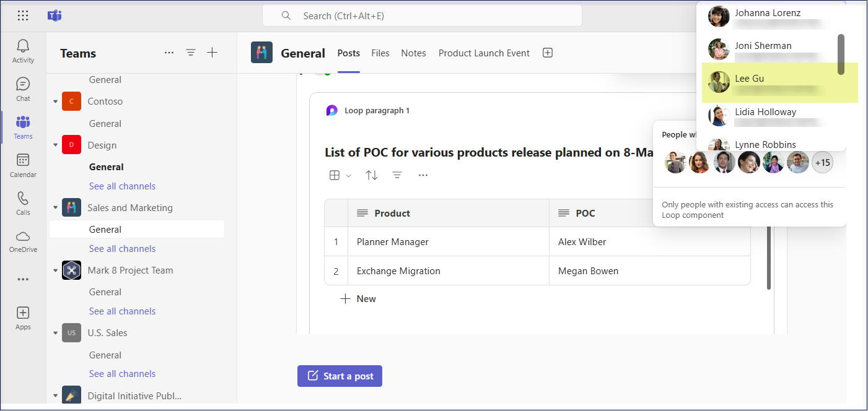Open Chat in the left rail

(x=23, y=89)
